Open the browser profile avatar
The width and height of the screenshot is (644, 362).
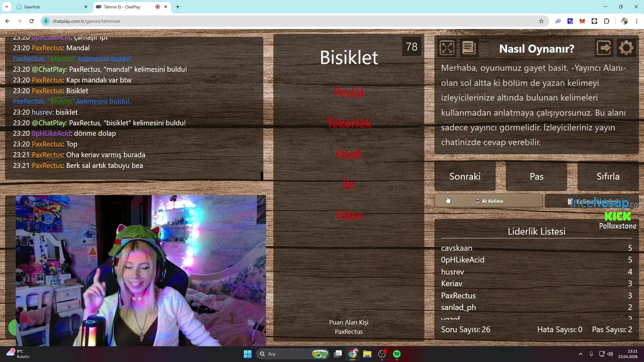pyautogui.click(x=624, y=21)
